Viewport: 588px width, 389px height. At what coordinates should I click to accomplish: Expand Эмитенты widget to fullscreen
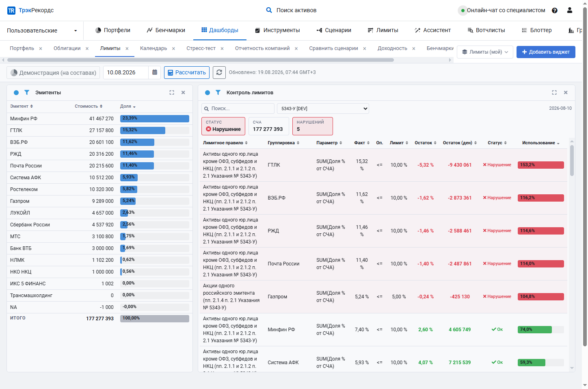[172, 93]
